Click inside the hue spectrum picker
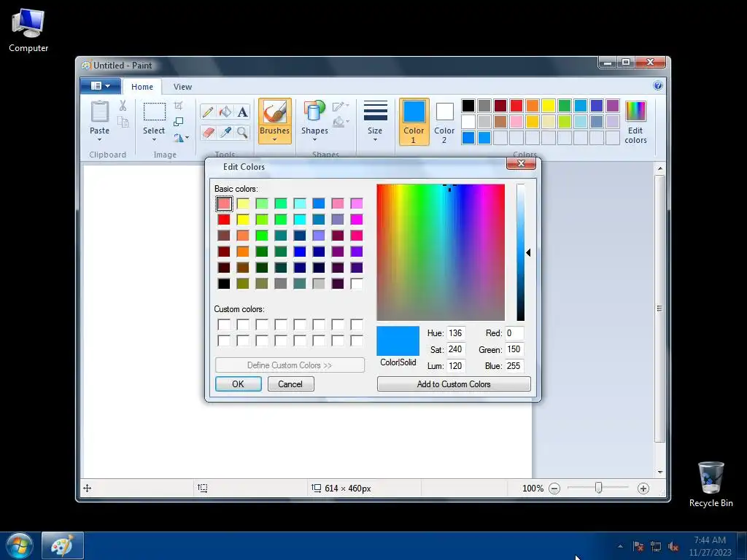747x560 pixels. point(440,252)
